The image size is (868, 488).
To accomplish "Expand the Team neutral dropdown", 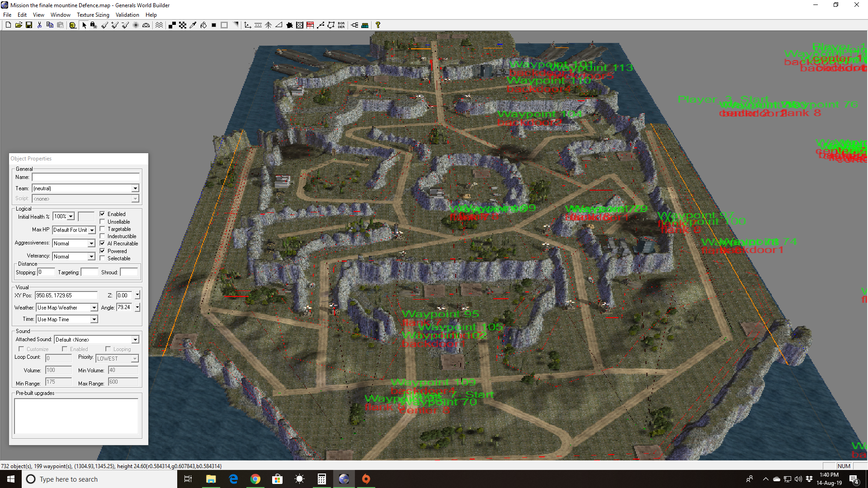I will [x=135, y=188].
